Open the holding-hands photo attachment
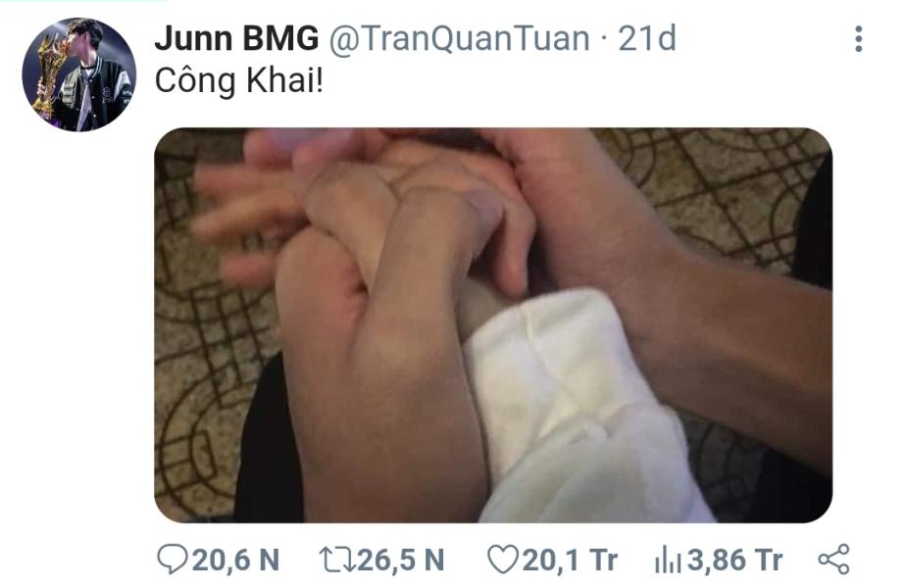The width and height of the screenshot is (905, 588). click(x=493, y=325)
